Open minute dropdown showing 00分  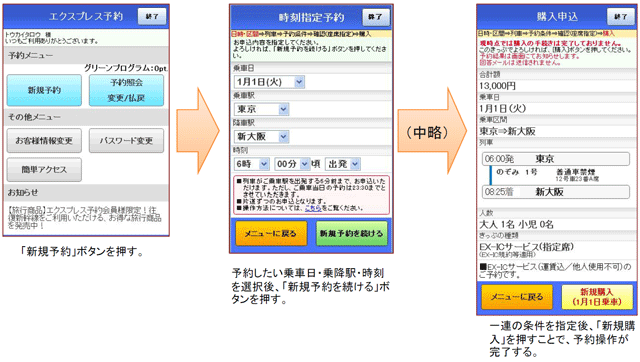[x=292, y=164]
